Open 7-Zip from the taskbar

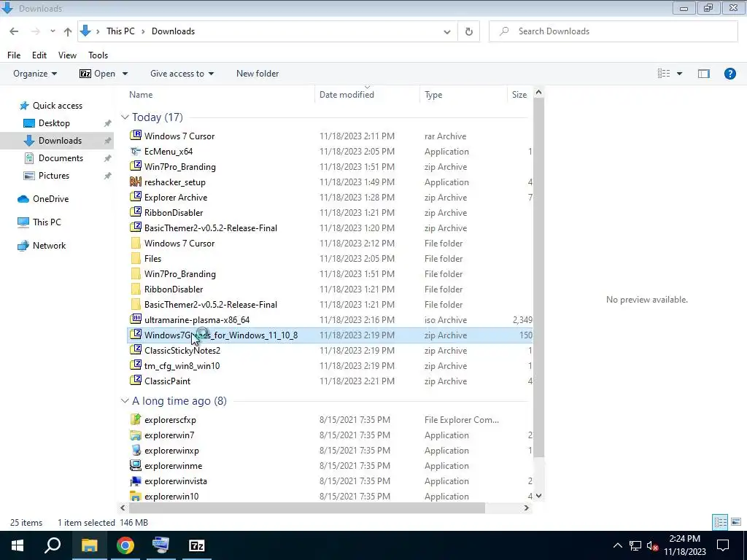click(197, 545)
